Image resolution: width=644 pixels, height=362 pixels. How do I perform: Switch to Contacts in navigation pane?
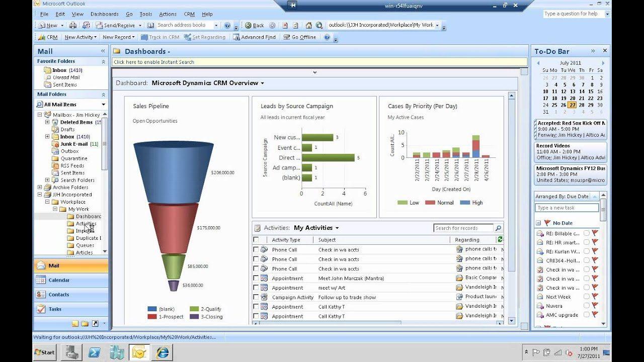71,295
